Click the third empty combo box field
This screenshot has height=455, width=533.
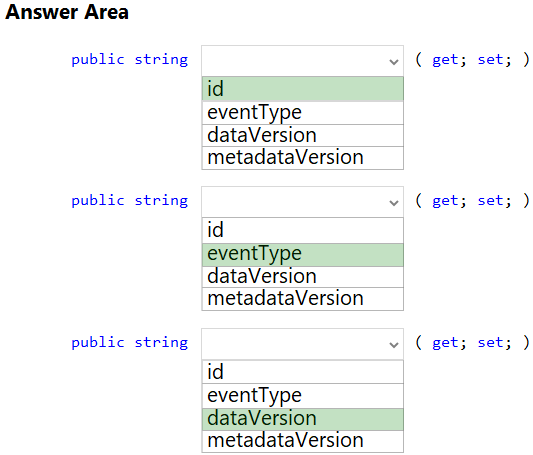coord(303,344)
